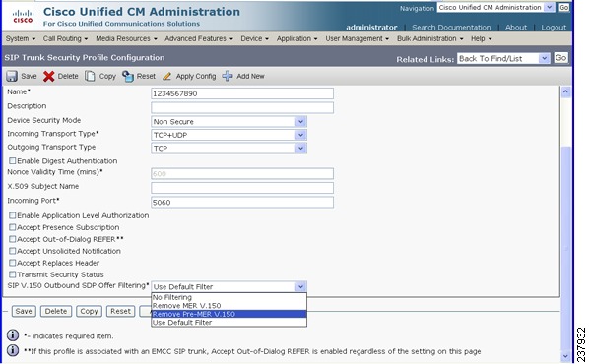Image resolution: width=589 pixels, height=364 pixels.
Task: Click the Incoming Port field
Action: click(242, 203)
